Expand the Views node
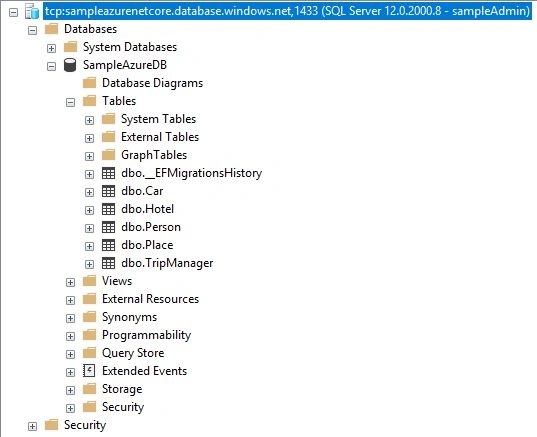Screen dimensions: 537x437 pyautogui.click(x=71, y=283)
